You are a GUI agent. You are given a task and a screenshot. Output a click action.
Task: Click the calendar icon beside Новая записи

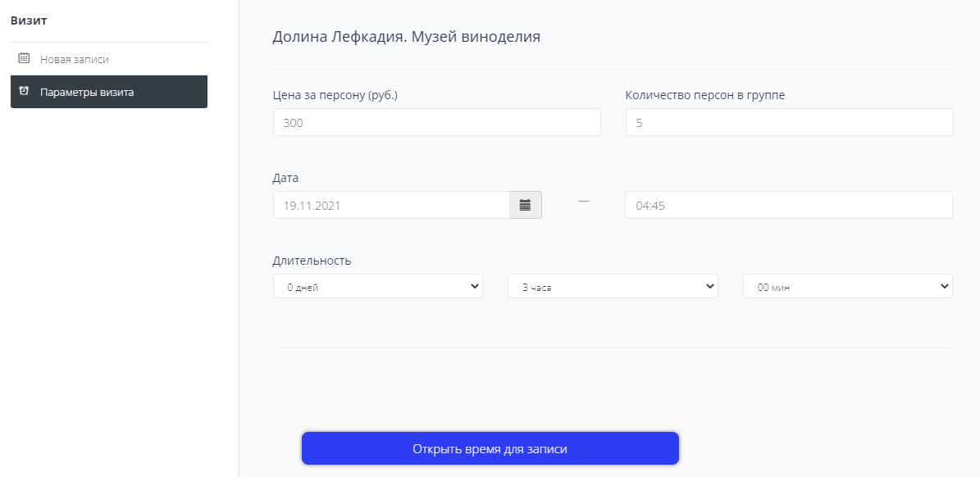[24, 58]
